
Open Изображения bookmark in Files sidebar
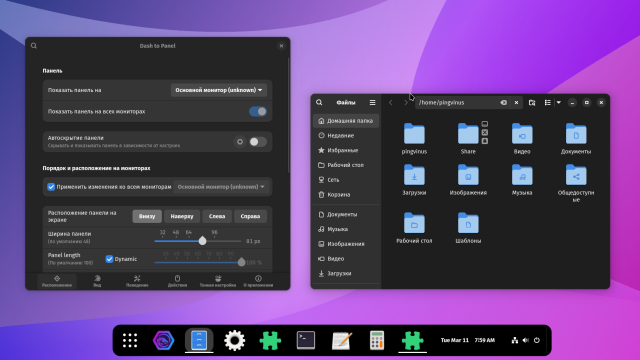click(346, 244)
